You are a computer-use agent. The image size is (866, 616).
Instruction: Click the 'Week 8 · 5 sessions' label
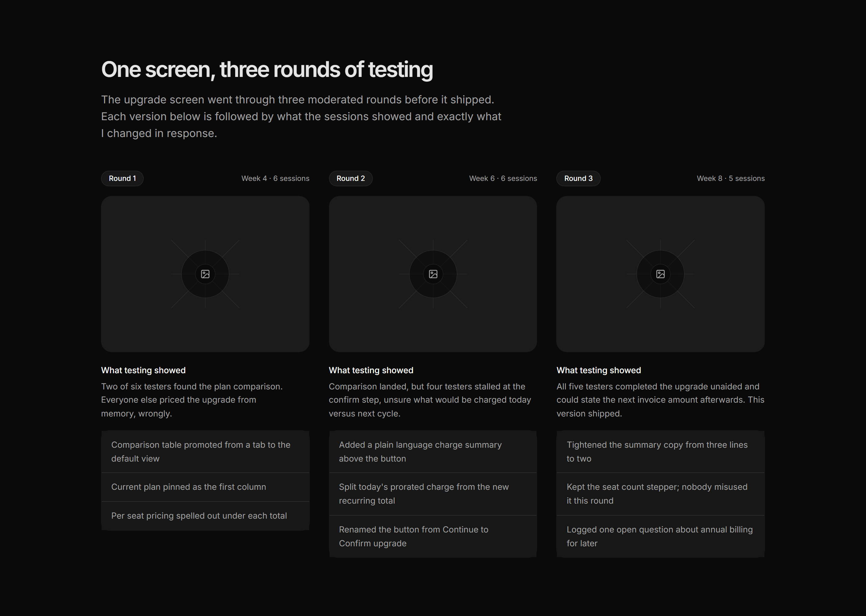click(x=731, y=178)
